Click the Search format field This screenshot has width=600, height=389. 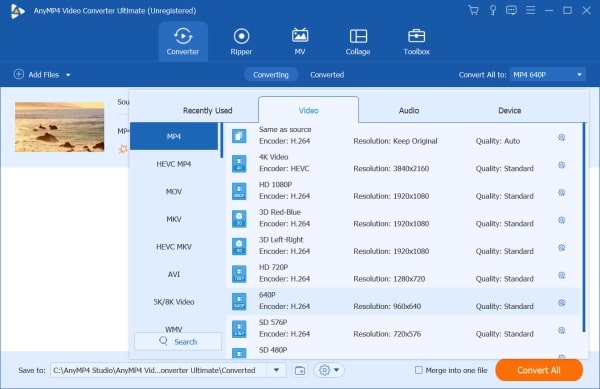click(178, 342)
